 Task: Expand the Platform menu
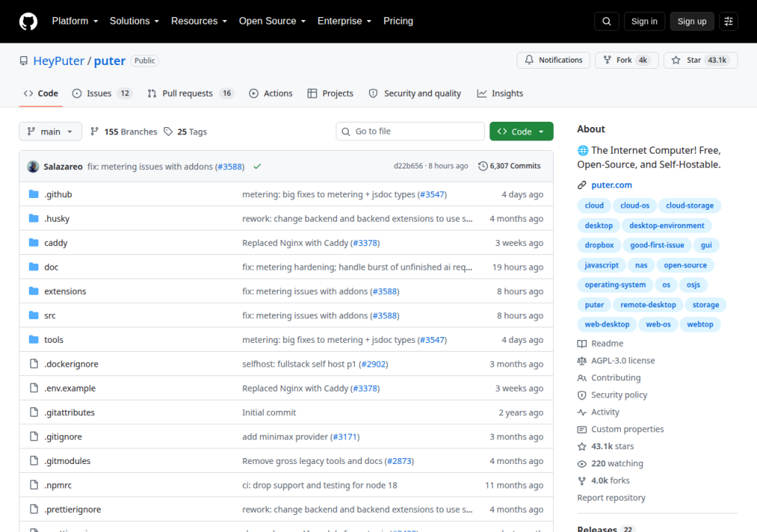(x=75, y=21)
